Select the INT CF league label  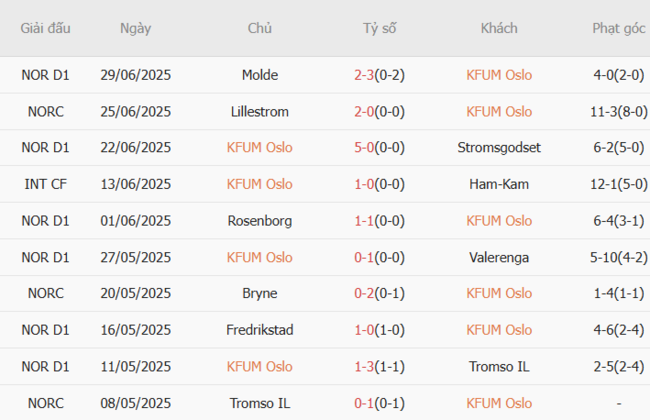point(46,184)
